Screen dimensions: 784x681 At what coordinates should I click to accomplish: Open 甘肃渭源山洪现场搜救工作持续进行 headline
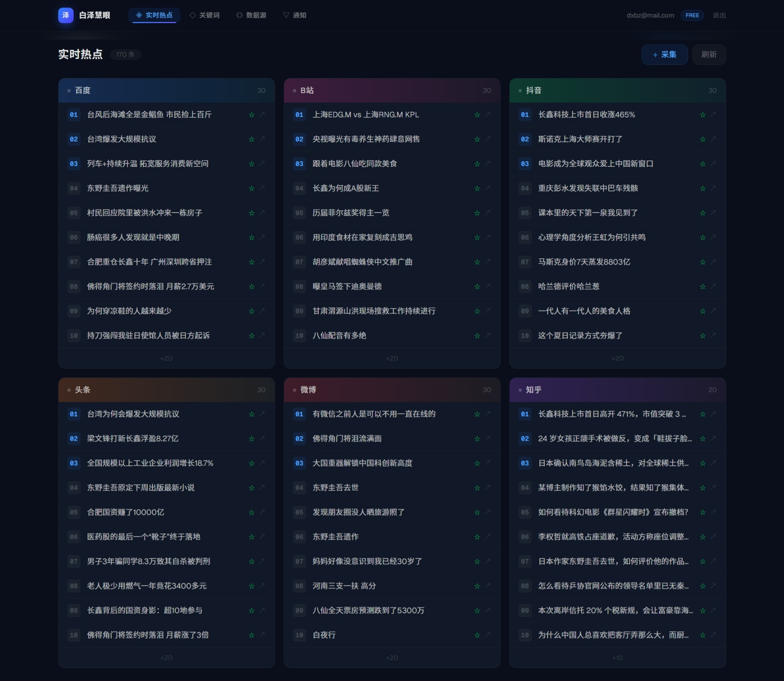(x=374, y=311)
